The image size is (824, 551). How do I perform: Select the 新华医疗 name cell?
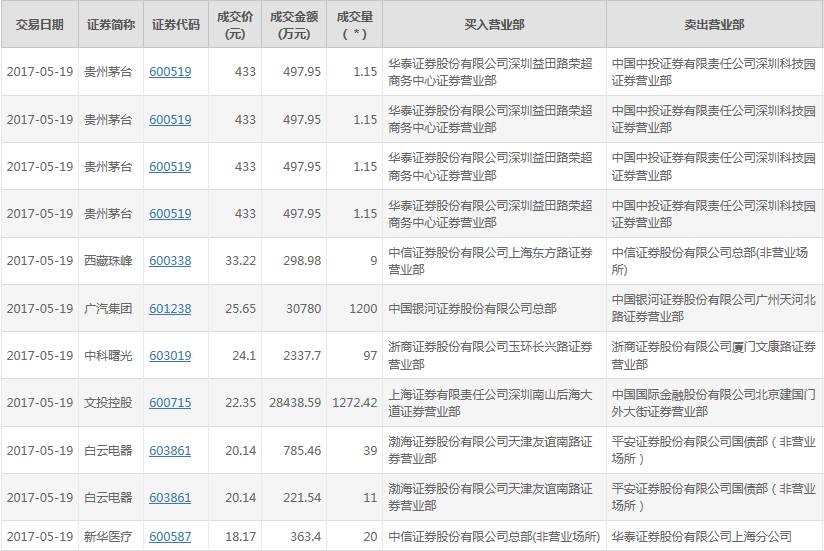[x=108, y=536]
